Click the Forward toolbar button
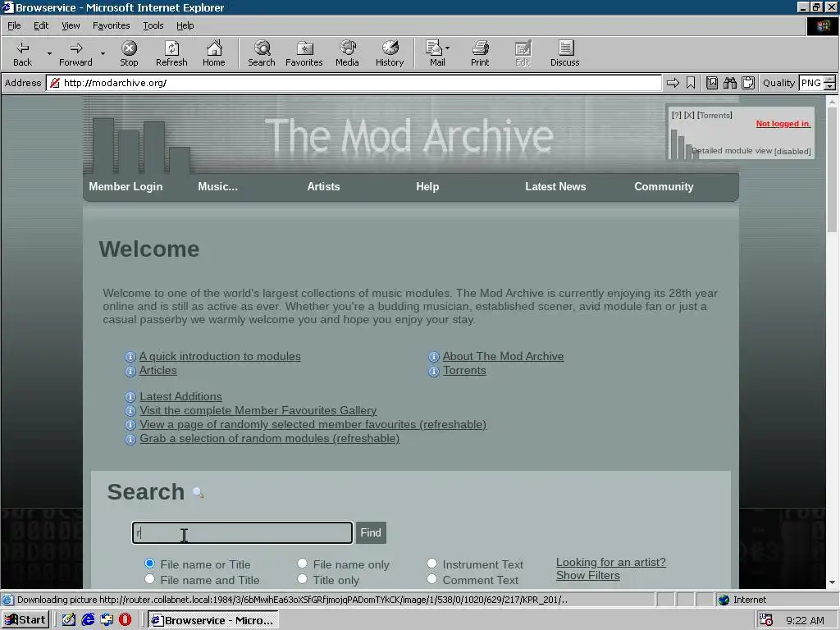Screen dimensions: 840x630 point(75,53)
